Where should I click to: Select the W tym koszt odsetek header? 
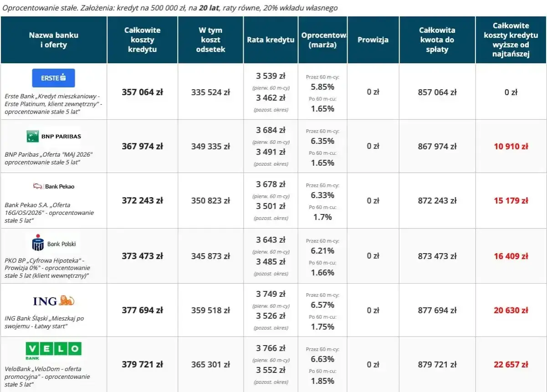click(x=211, y=40)
